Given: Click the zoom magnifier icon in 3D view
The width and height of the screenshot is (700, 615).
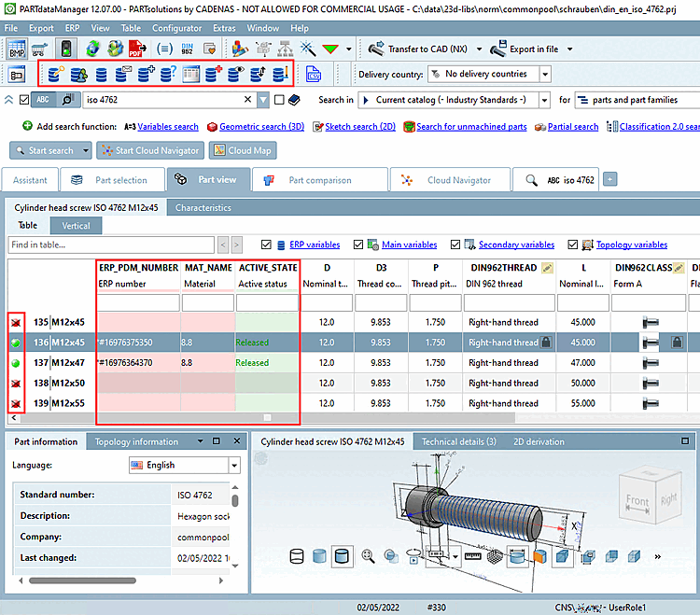Looking at the screenshot, I should click(x=369, y=557).
